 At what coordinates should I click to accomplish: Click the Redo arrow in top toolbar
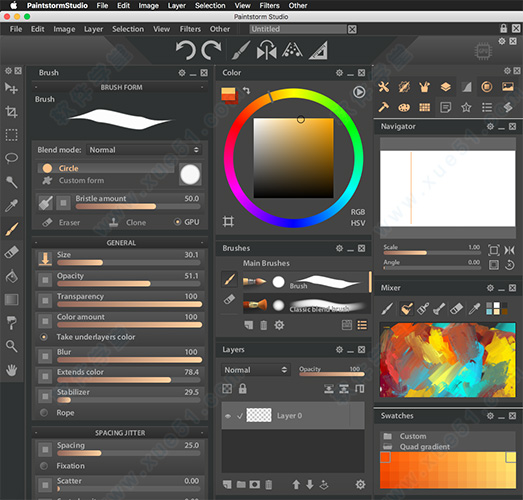point(211,50)
